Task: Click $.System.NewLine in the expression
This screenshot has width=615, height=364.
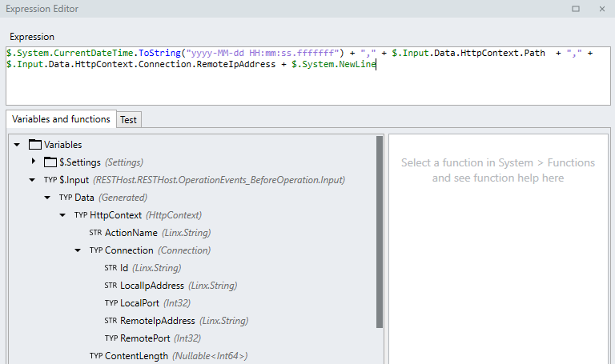Action: coord(334,64)
